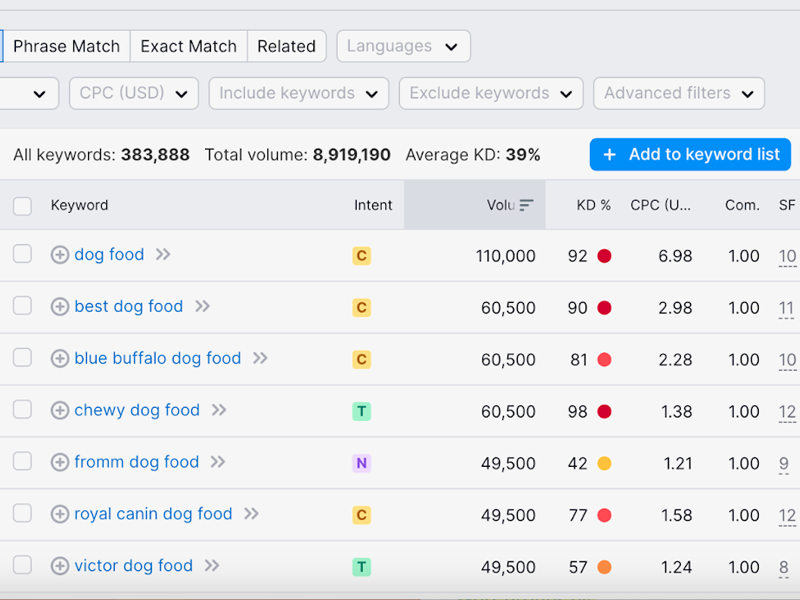This screenshot has width=800, height=600.
Task: Click the Navigational intent badge for fromm dog food
Action: coord(361,462)
